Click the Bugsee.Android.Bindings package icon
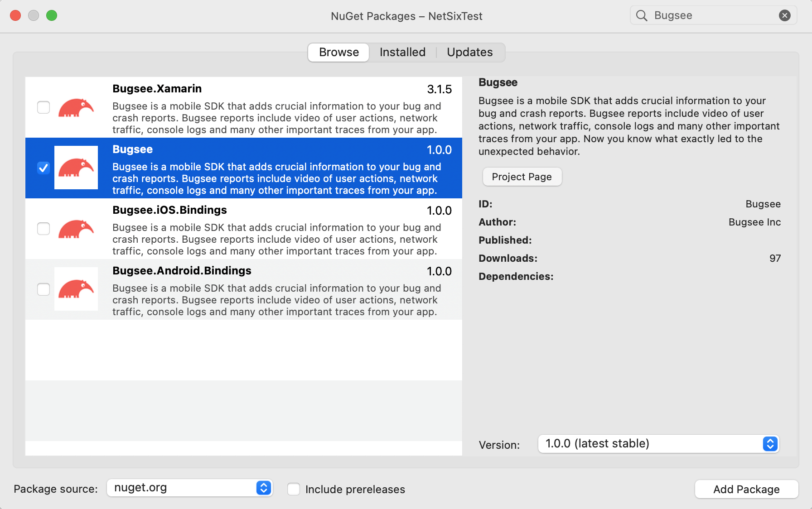The height and width of the screenshot is (509, 812). (x=76, y=289)
